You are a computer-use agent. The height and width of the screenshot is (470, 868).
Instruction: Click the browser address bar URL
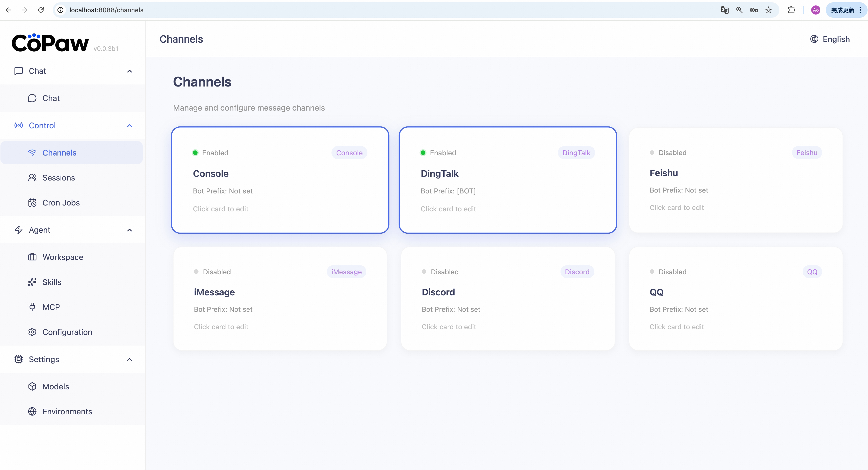coord(107,10)
